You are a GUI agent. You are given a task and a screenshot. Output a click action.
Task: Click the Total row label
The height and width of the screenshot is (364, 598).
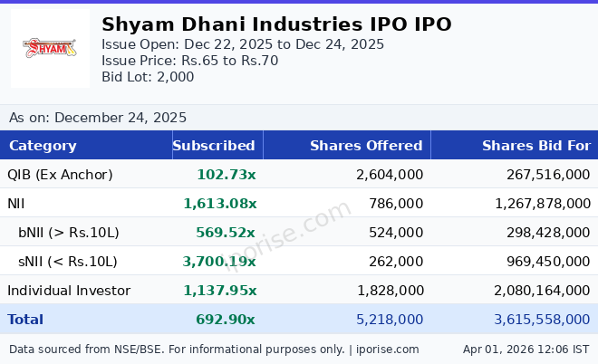25,320
